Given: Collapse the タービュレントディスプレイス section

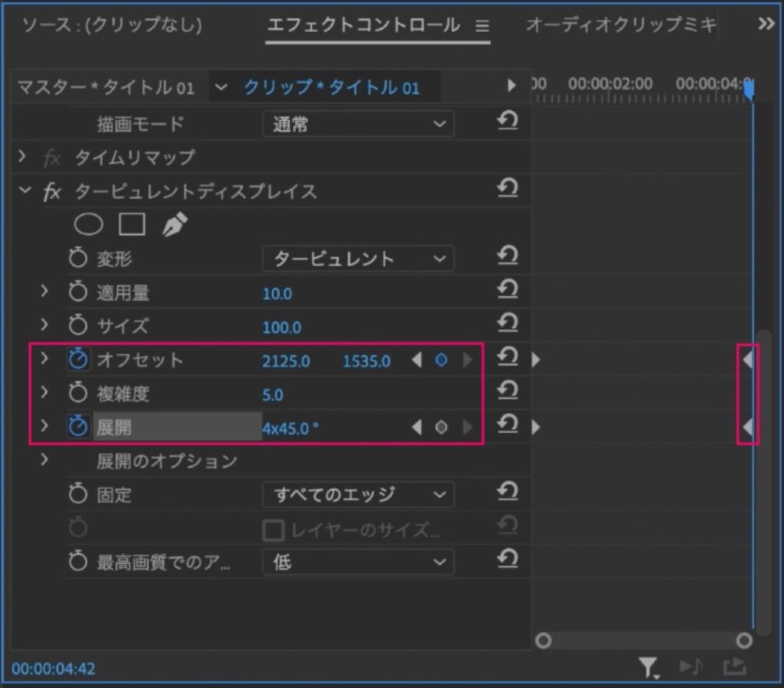Looking at the screenshot, I should pos(24,191).
